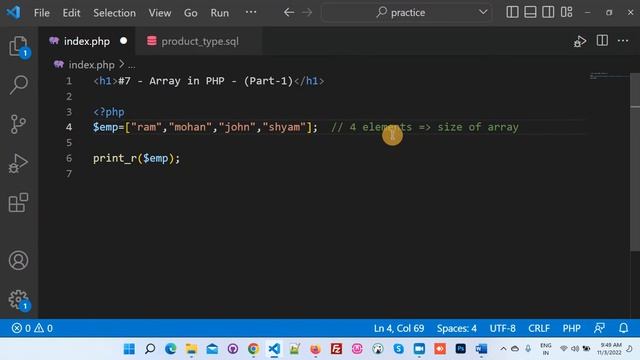Open the Explorer view in activity bar
The image size is (640, 360).
tap(18, 47)
